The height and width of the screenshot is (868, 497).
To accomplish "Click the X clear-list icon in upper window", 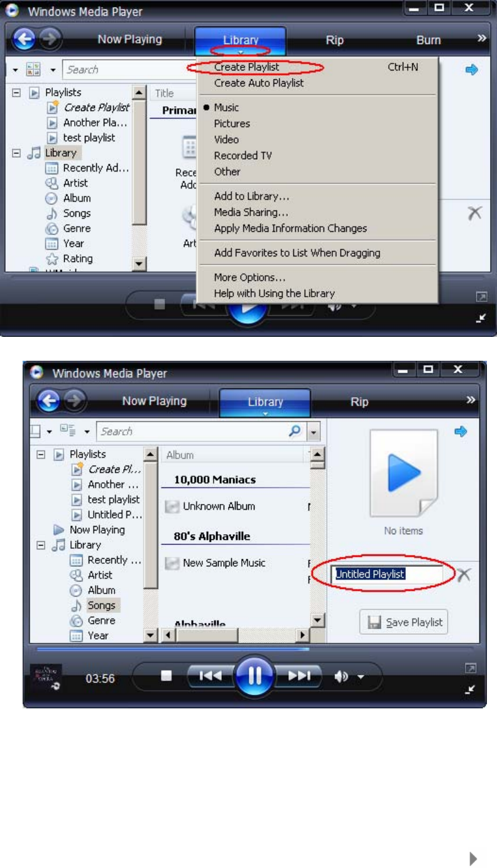I will pos(475,213).
